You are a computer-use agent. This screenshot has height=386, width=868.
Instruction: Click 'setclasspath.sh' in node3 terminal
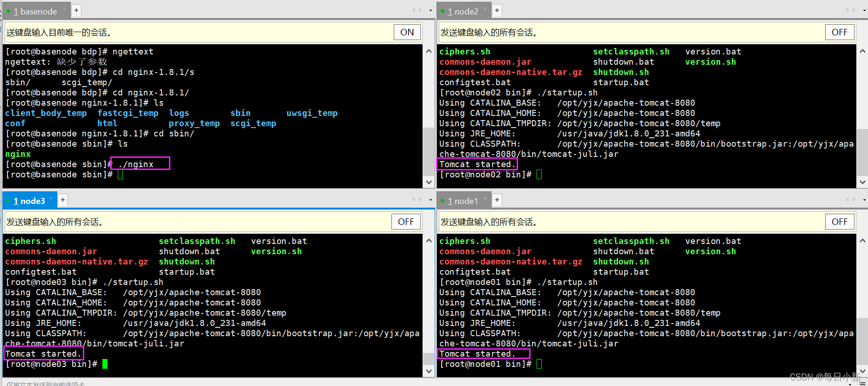[197, 241]
